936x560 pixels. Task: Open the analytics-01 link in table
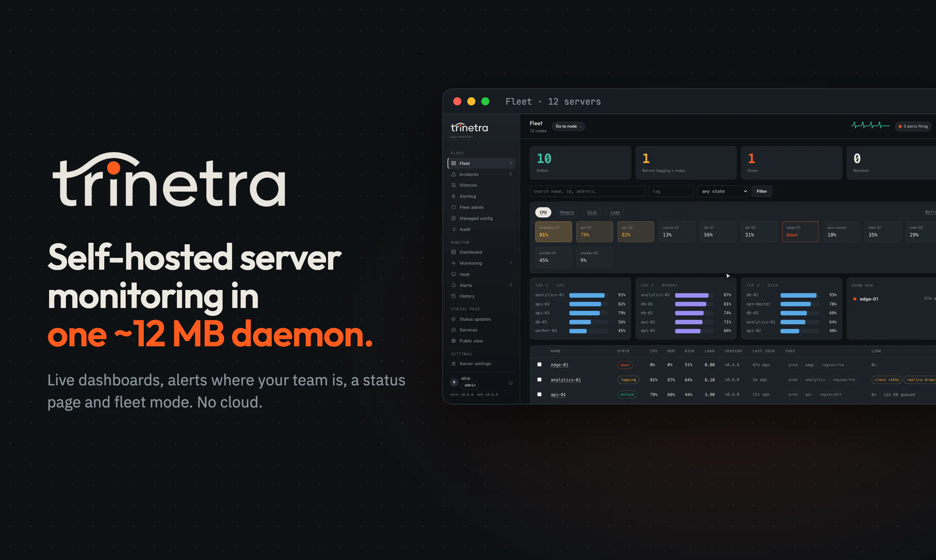(x=566, y=380)
